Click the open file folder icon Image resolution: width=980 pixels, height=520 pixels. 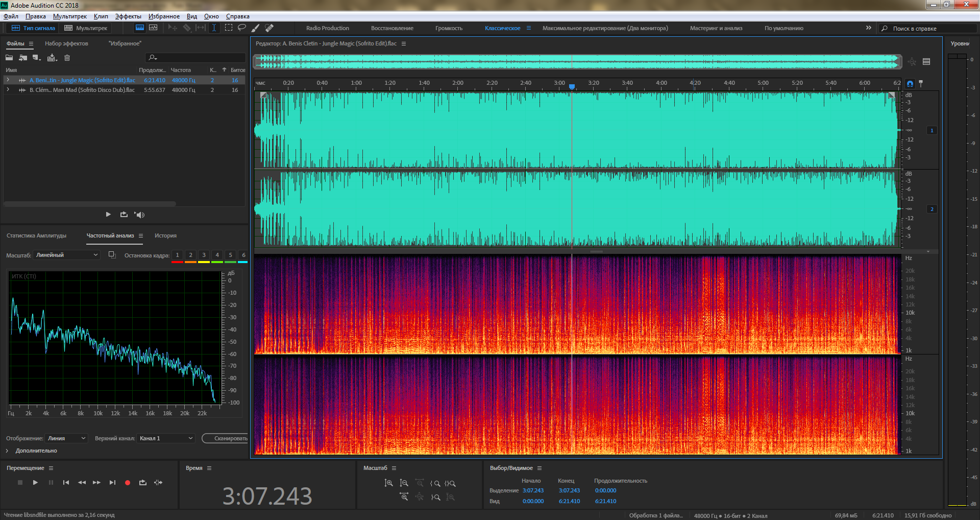click(x=9, y=58)
